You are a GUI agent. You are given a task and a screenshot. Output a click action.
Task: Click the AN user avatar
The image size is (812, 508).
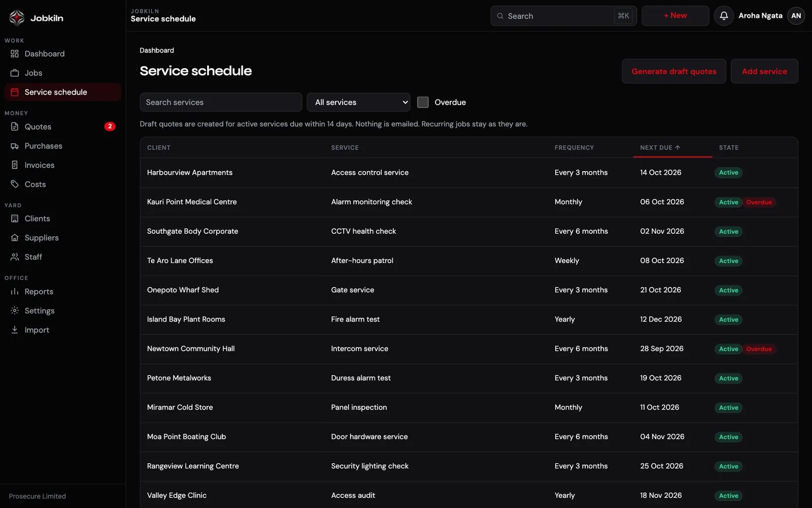(x=796, y=16)
